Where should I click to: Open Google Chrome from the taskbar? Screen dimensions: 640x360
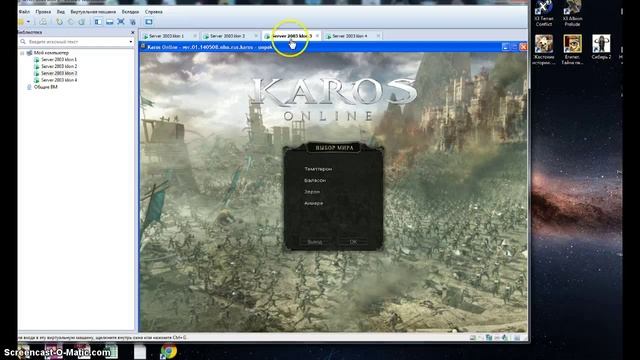pyautogui.click(x=168, y=352)
